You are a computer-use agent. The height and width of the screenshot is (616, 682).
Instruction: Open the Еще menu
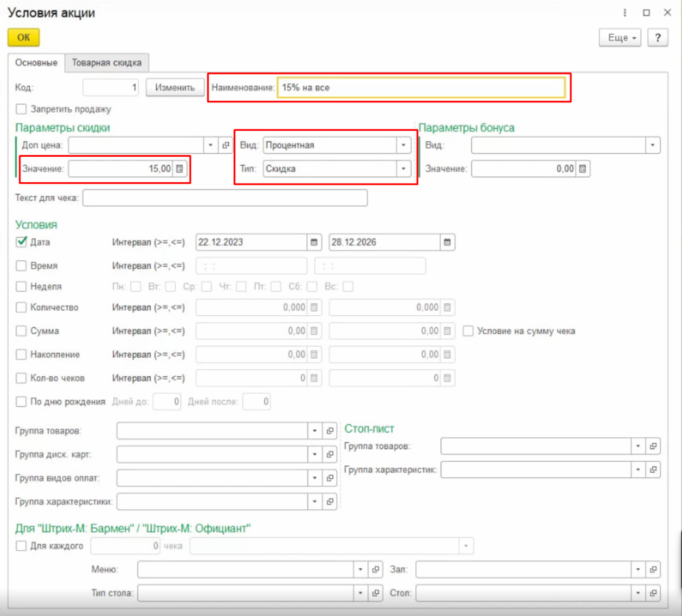point(620,38)
